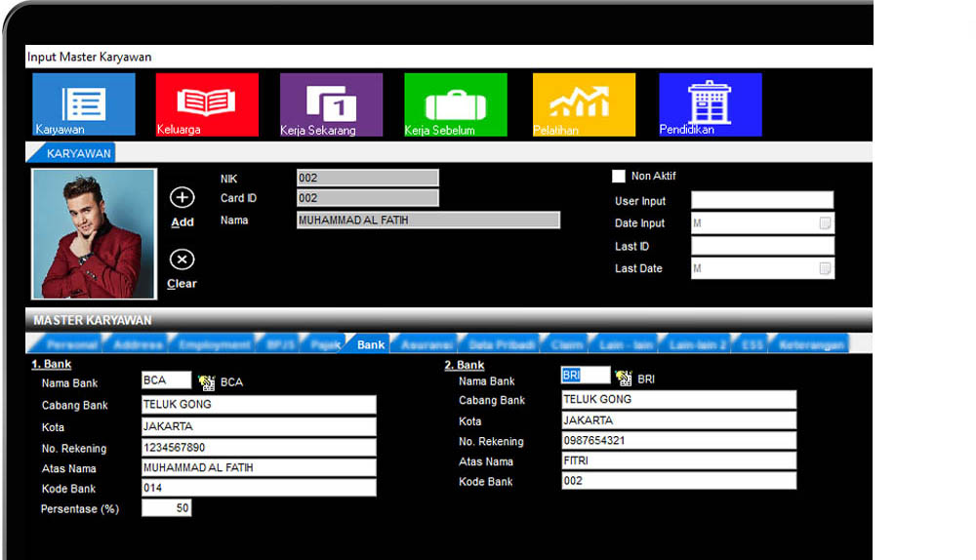Expand the Date Input date picker
The height and width of the screenshot is (560, 976).
tap(825, 223)
